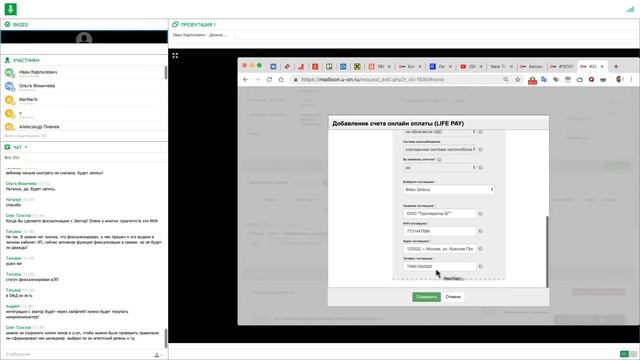
Task: Switch to the YouTube browser tab
Action: pos(472,67)
